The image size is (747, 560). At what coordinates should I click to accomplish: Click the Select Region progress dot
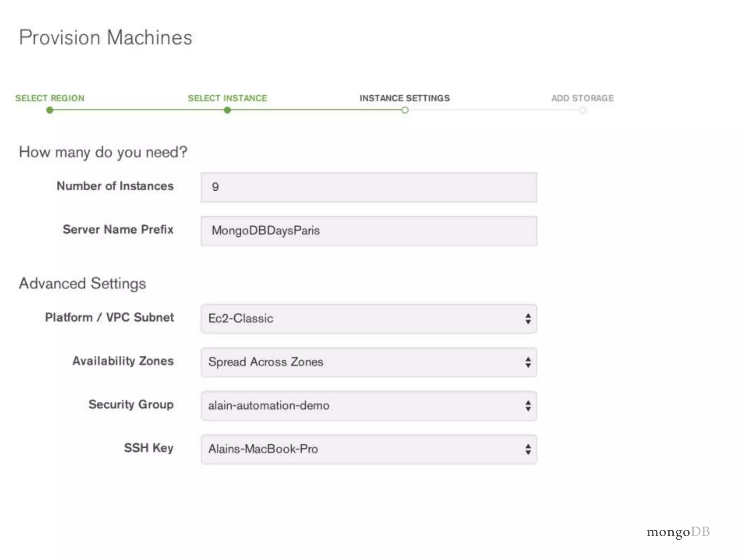click(x=50, y=110)
